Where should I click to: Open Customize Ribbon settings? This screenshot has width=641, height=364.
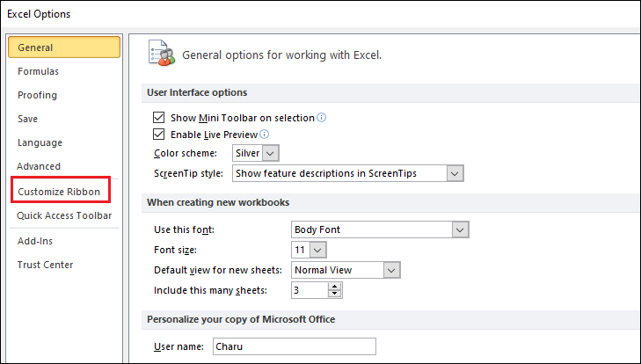(59, 192)
